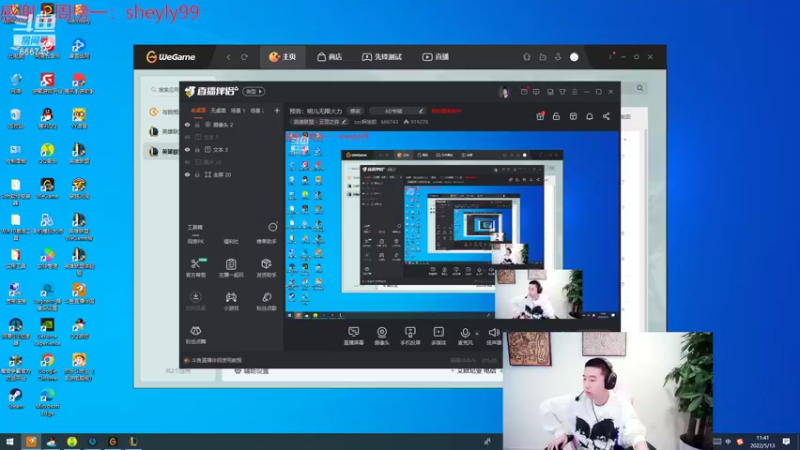The width and height of the screenshot is (800, 450).
Task: Open the green ball taskbar app
Action: (x=72, y=441)
